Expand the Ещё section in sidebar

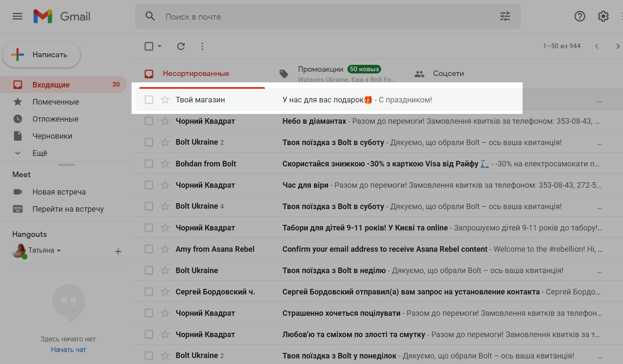[40, 153]
